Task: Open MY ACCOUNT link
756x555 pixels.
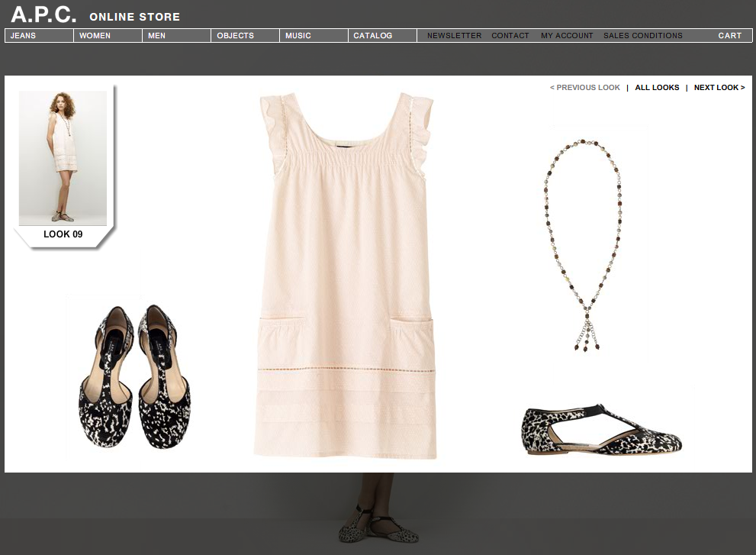Action: click(x=567, y=36)
